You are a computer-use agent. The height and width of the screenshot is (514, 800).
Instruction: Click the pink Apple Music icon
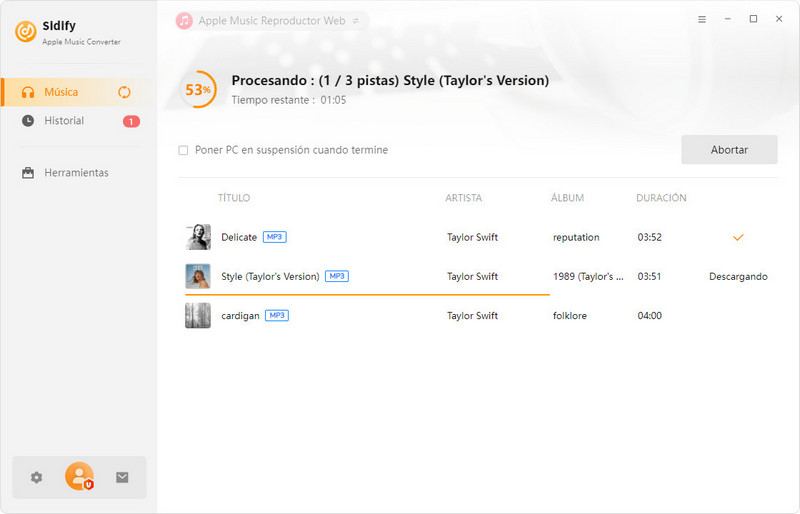click(x=184, y=21)
